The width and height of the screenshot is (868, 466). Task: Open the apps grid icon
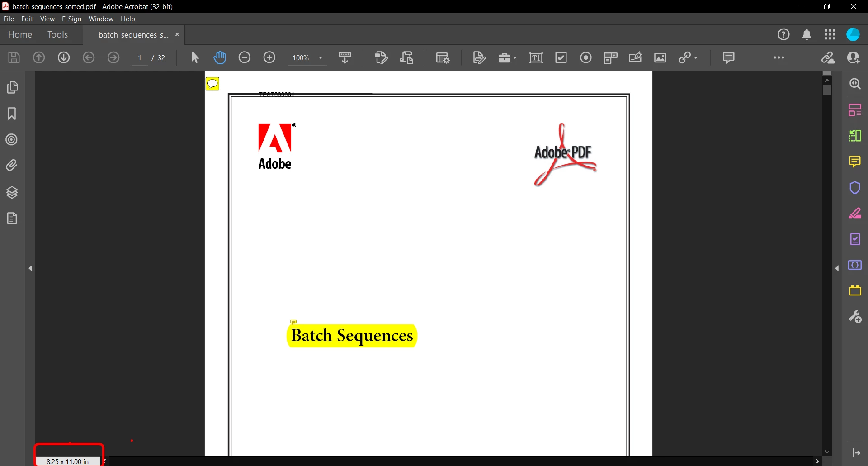[x=830, y=34]
